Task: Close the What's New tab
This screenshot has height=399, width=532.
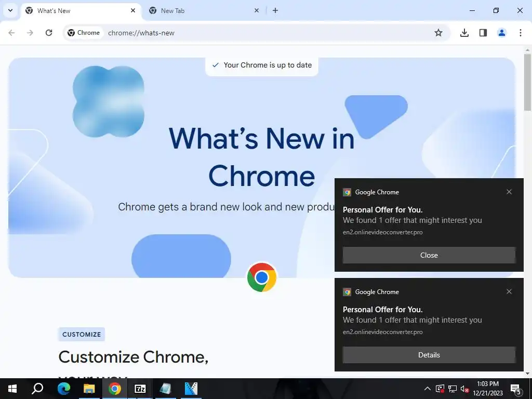Action: tap(133, 10)
